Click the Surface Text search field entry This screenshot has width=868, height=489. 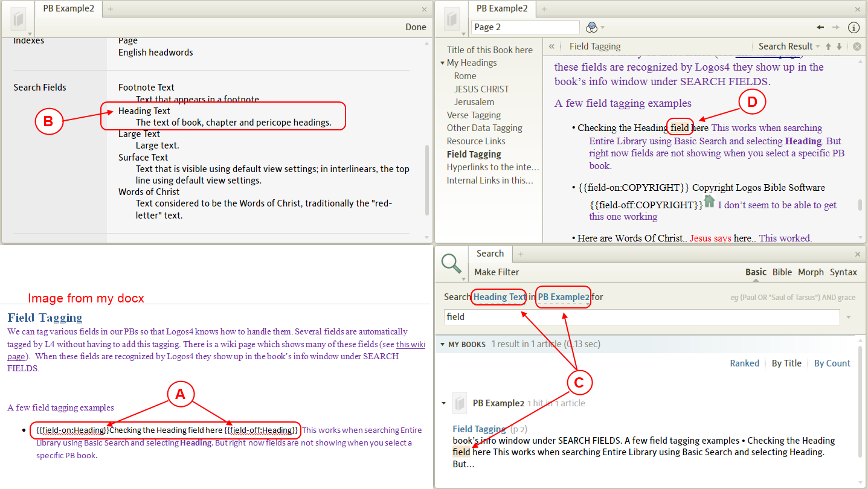coord(143,157)
